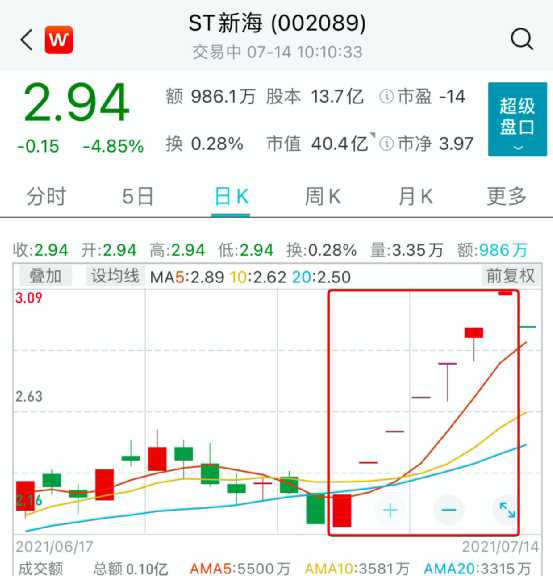Viewport: 553px width, 576px height.
Task: Tap the 换 0.28% header value
Action: 205,144
